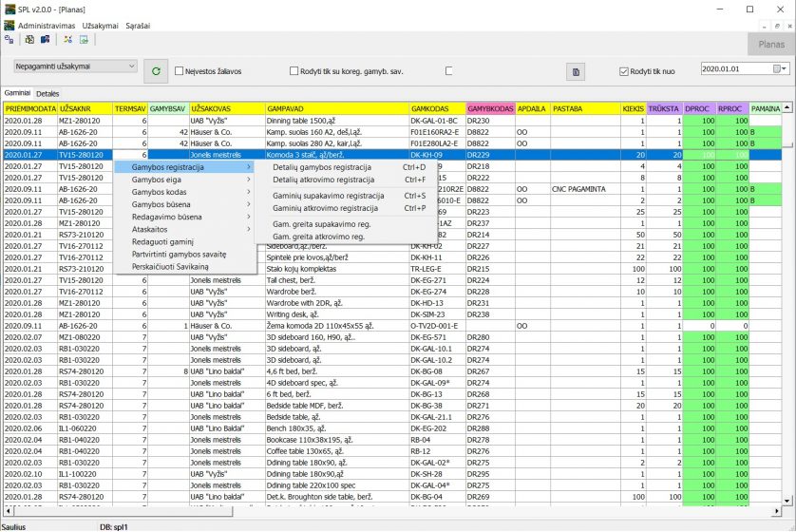Image resolution: width=796 pixels, height=532 pixels.
Task: Click the second toolbar icon after separator
Action: tap(30, 40)
